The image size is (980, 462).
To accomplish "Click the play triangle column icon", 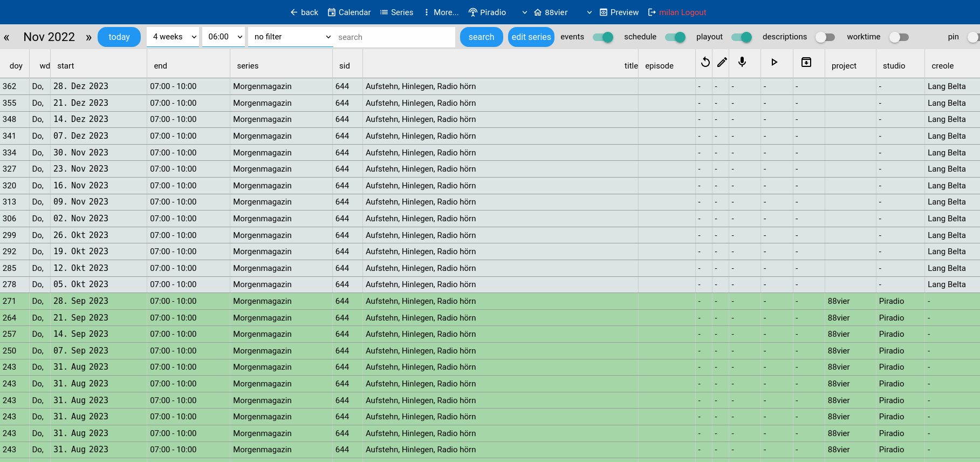I will click(774, 63).
